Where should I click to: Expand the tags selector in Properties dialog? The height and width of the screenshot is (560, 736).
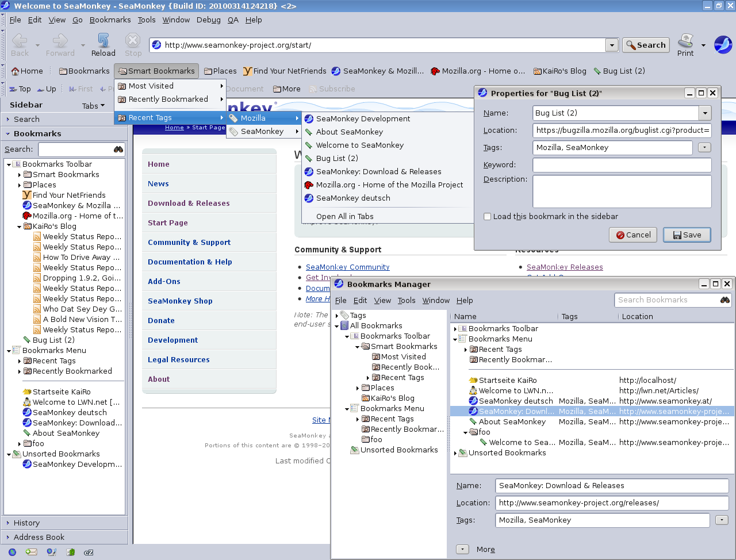pos(704,148)
